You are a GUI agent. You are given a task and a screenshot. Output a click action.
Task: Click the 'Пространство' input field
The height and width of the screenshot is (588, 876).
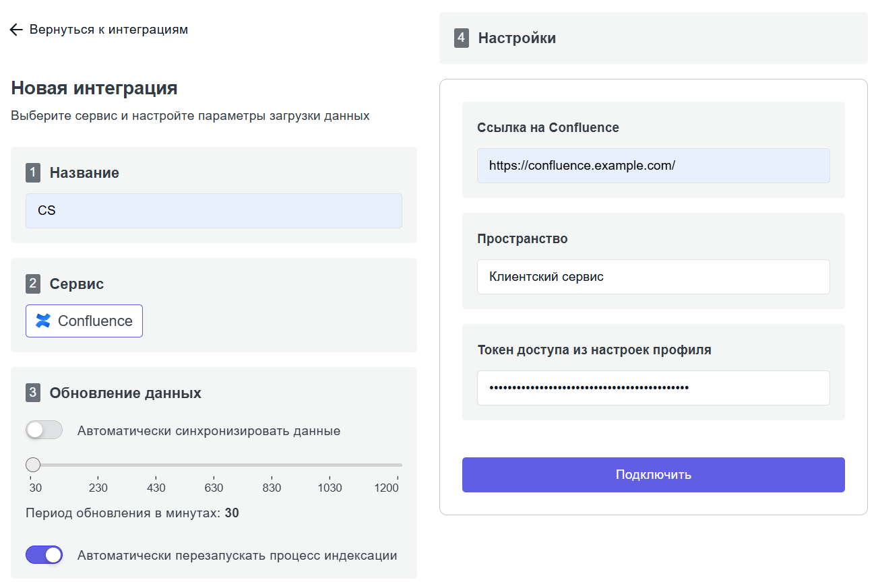[654, 277]
